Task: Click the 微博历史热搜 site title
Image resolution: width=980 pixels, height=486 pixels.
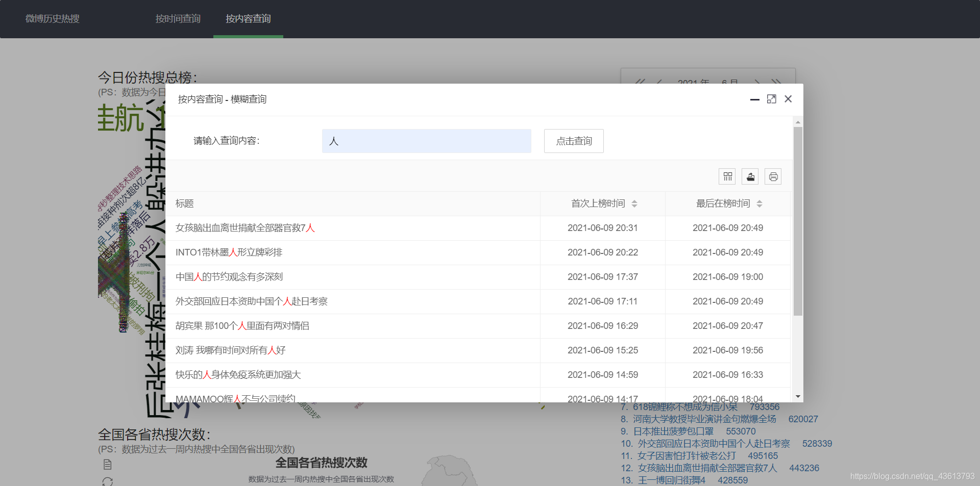Action: 53,19
